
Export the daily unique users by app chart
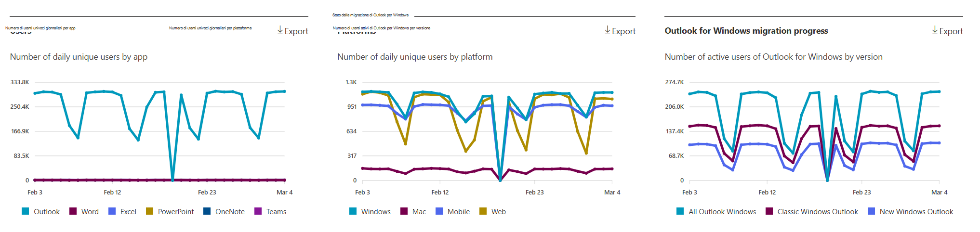[x=292, y=31]
